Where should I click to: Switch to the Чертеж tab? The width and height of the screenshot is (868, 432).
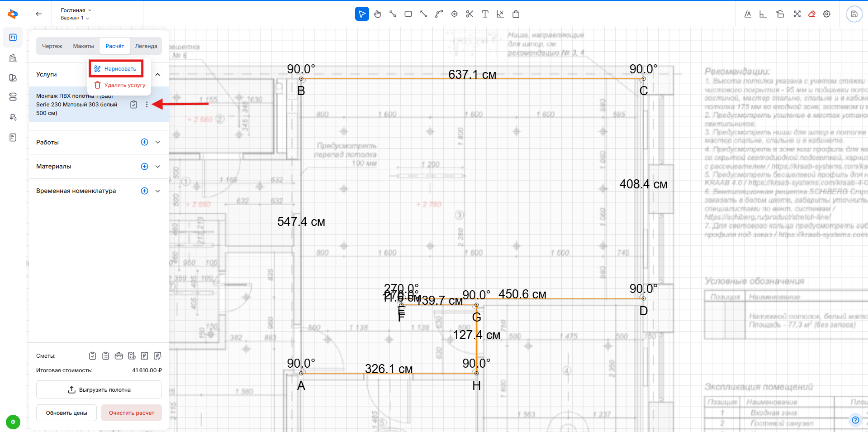tap(52, 46)
